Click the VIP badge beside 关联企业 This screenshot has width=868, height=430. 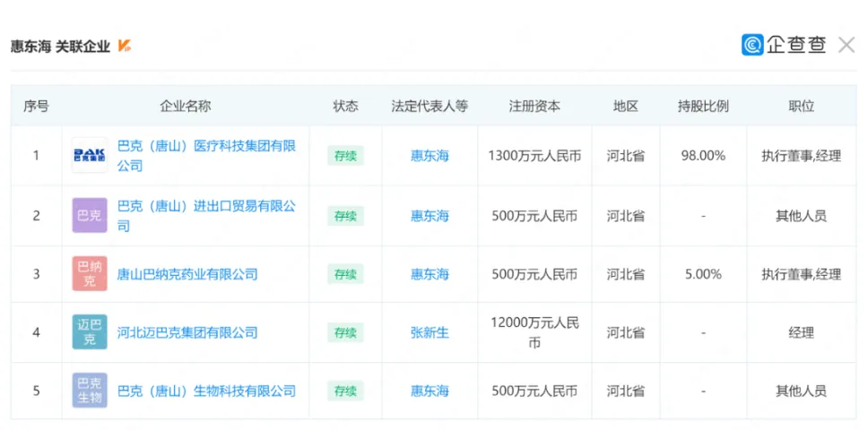pyautogui.click(x=125, y=47)
